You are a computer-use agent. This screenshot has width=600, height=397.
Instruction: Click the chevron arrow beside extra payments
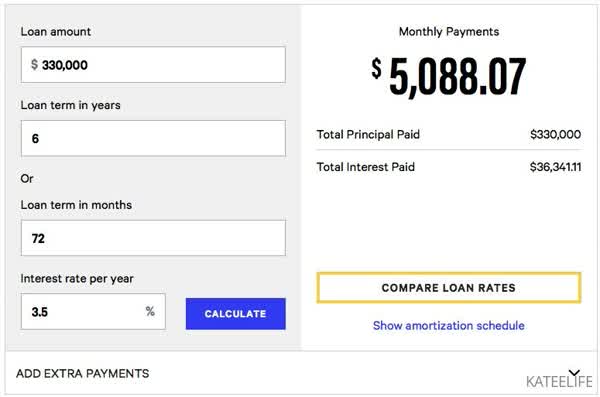click(574, 373)
